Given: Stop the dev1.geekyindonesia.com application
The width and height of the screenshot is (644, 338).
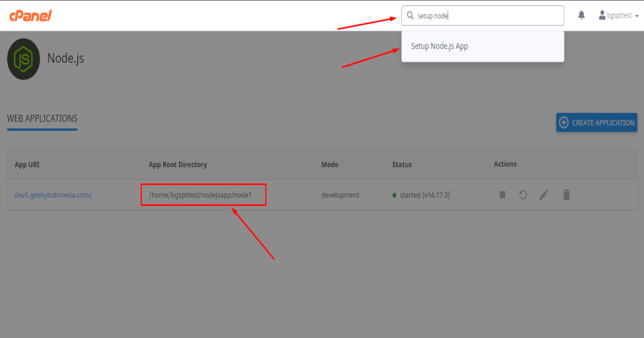Looking at the screenshot, I should pos(502,195).
